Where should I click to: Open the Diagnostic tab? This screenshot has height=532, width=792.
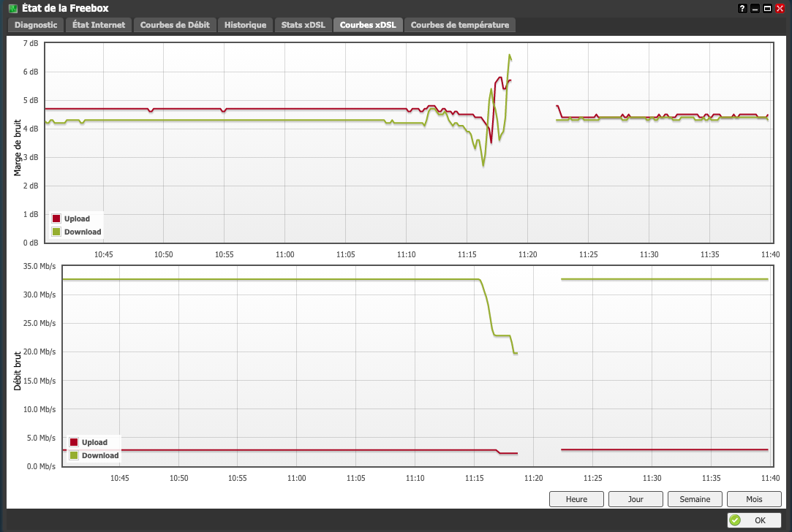(35, 25)
